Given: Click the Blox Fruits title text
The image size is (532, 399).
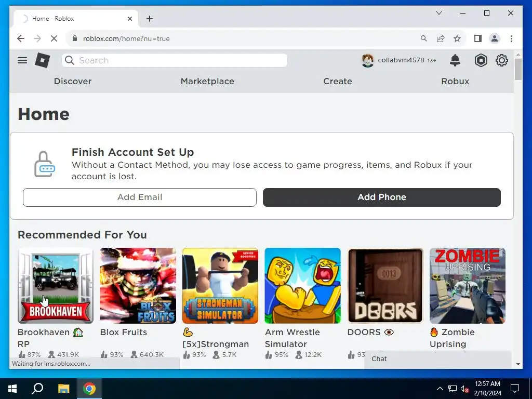Looking at the screenshot, I should click(x=124, y=332).
